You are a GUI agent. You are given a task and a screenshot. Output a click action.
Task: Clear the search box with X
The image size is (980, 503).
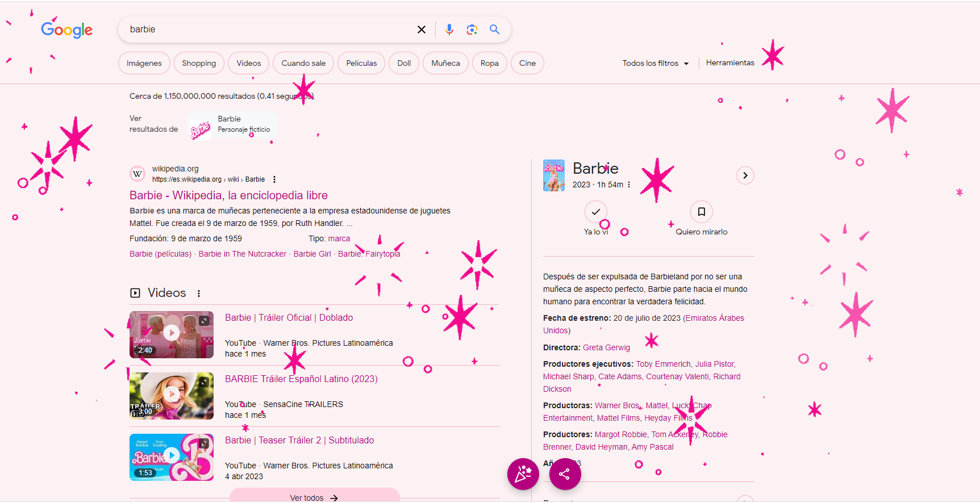[422, 30]
